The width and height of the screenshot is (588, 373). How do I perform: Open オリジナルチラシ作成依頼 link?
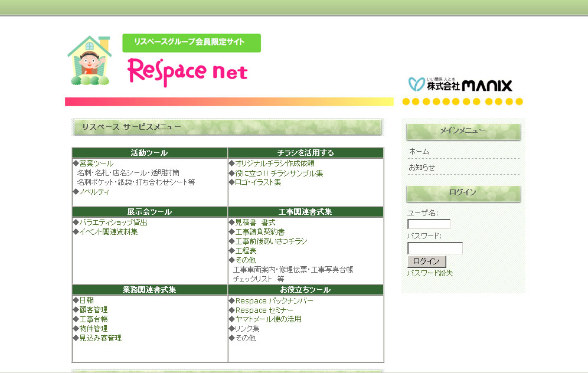(x=275, y=163)
